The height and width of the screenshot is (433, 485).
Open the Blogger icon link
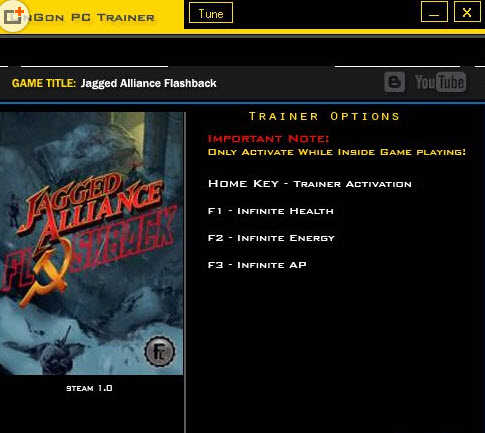click(395, 82)
